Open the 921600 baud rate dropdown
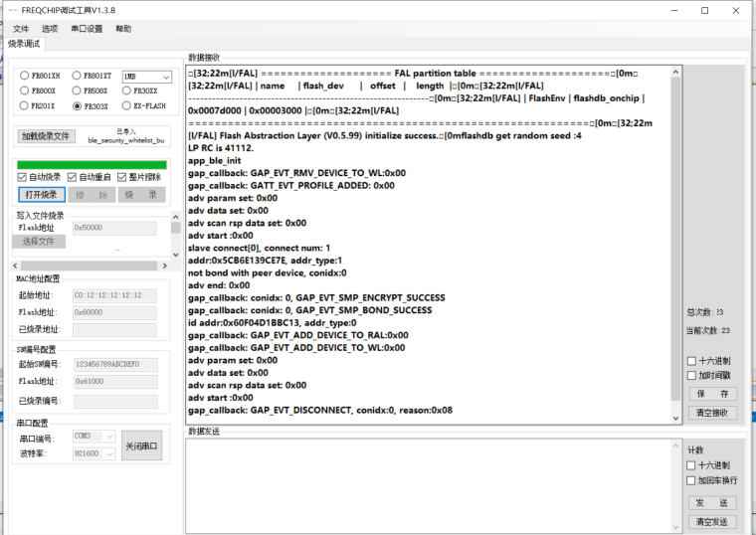This screenshot has height=535, width=756. pyautogui.click(x=94, y=452)
